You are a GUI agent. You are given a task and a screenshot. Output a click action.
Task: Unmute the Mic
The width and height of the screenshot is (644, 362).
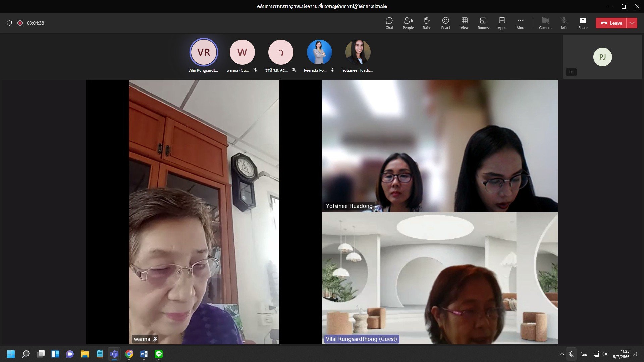(x=564, y=23)
